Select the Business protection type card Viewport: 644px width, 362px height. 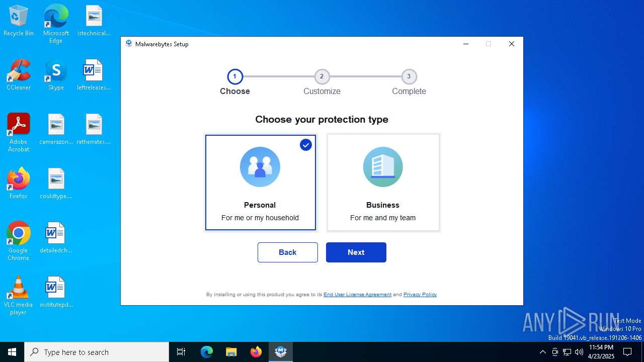coord(383,183)
